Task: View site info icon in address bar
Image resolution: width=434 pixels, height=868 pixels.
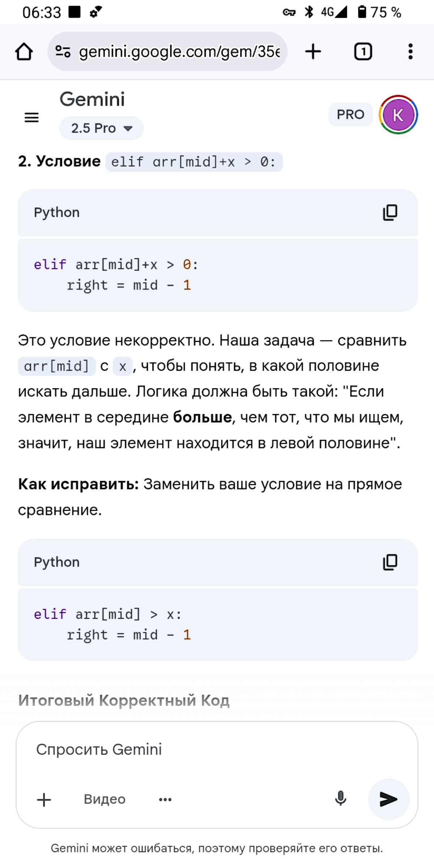Action: click(63, 51)
